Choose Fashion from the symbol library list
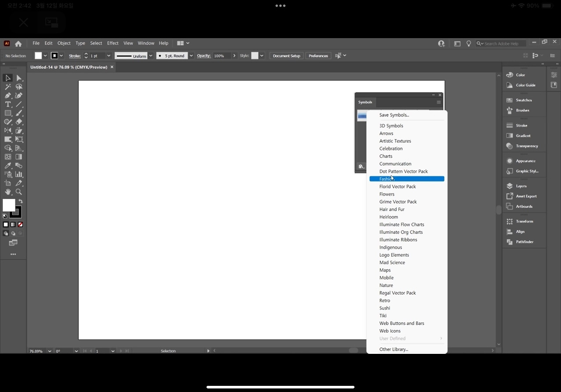This screenshot has width=561, height=392. click(407, 179)
